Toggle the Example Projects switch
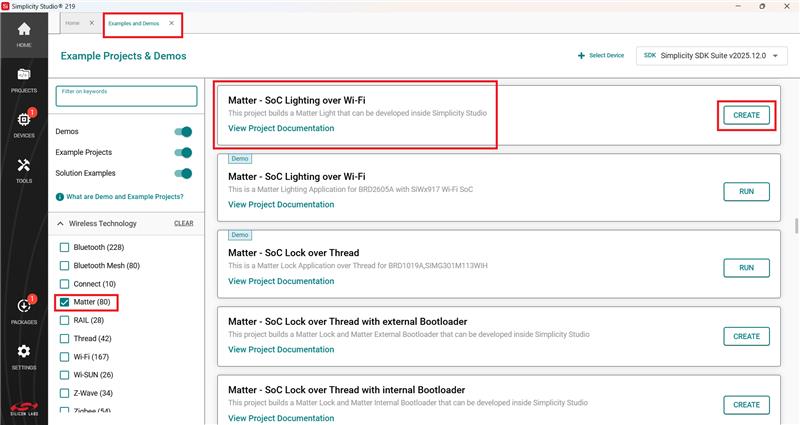Screen dimensions: 800x425 click(x=183, y=153)
